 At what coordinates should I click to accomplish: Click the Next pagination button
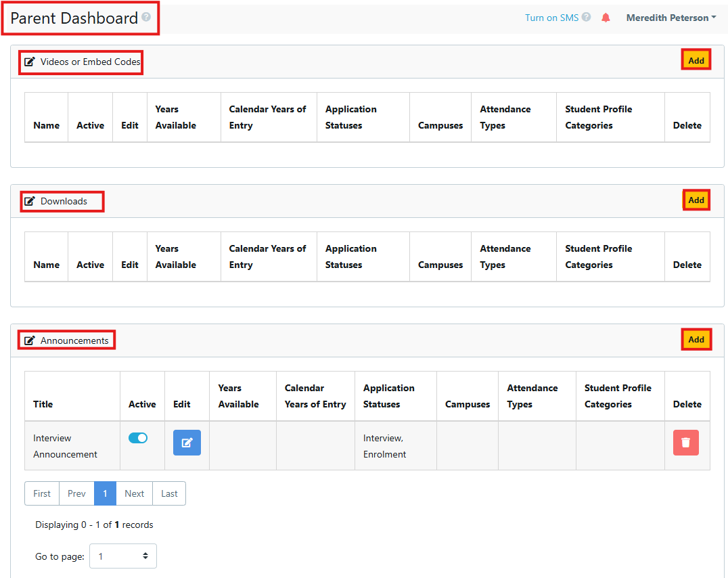pos(134,493)
